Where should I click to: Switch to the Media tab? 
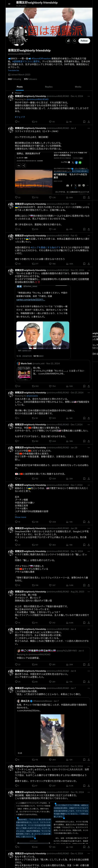tap(78, 87)
